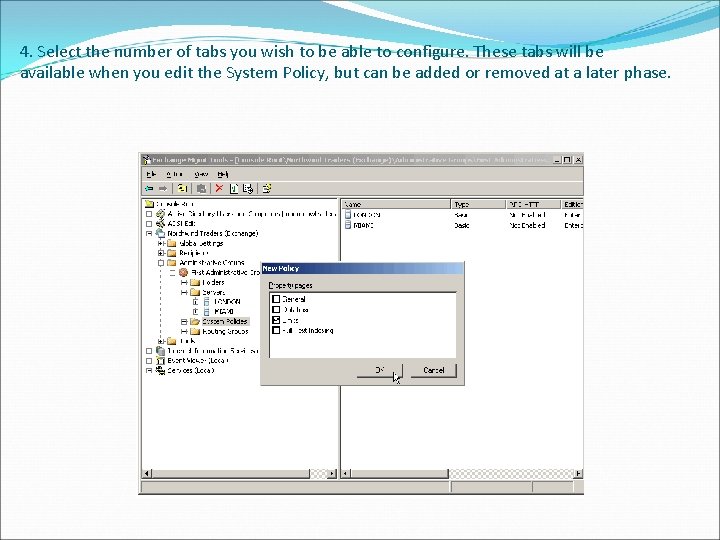Image resolution: width=720 pixels, height=540 pixels.
Task: Expand the Services (Local) node
Action: point(149,370)
